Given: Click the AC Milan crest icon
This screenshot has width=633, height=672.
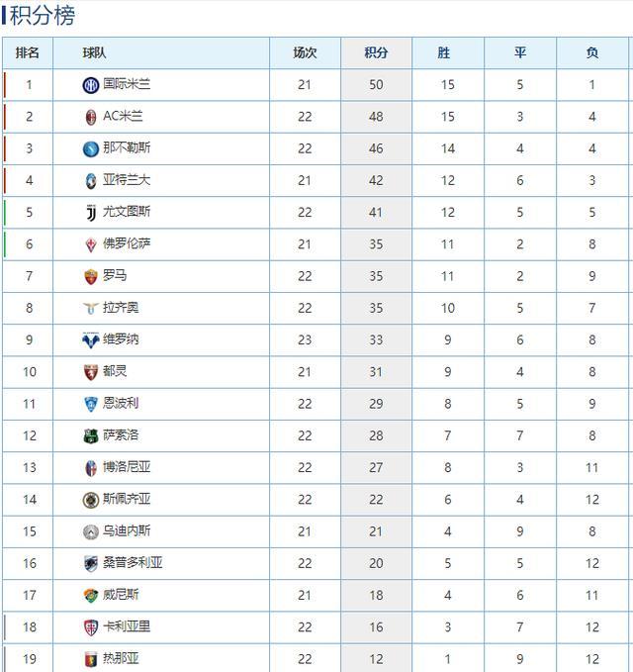Looking at the screenshot, I should pyautogui.click(x=90, y=117).
